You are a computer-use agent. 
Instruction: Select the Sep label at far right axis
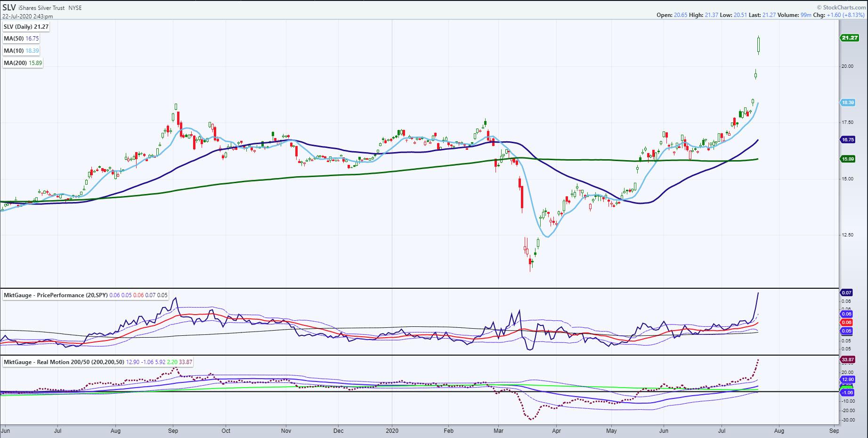tap(834, 430)
